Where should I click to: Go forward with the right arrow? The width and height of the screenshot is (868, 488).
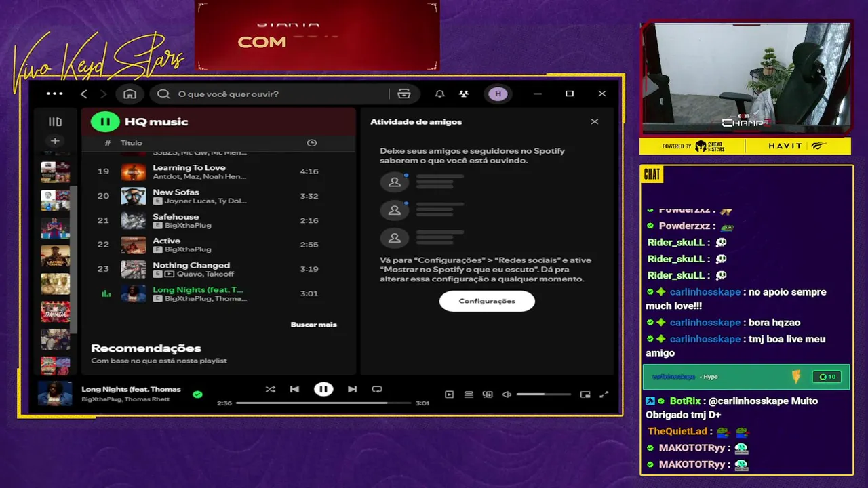103,94
